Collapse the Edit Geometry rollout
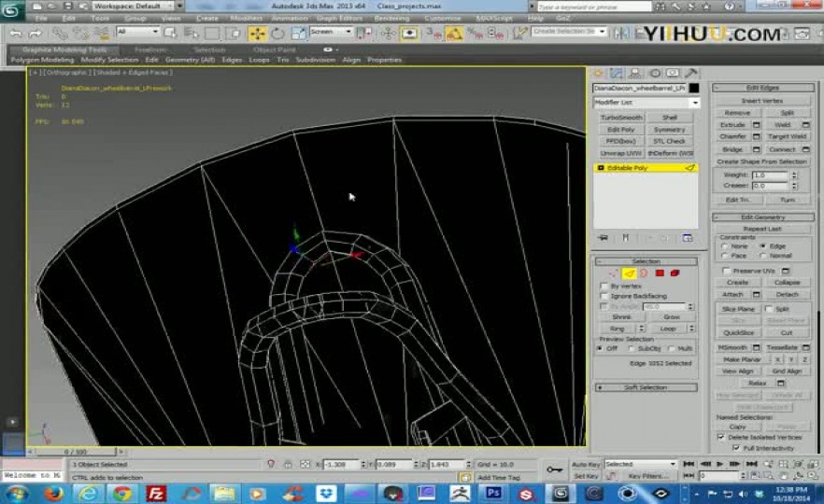The image size is (824, 504). tap(763, 217)
